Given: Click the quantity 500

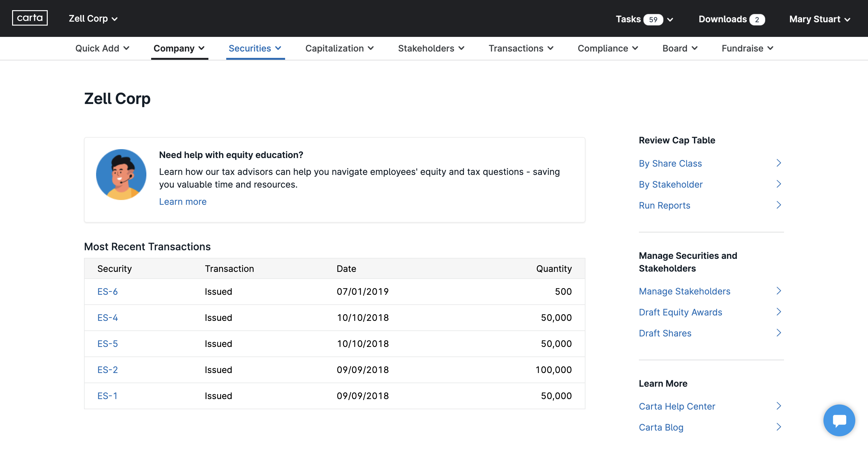Looking at the screenshot, I should tap(563, 291).
